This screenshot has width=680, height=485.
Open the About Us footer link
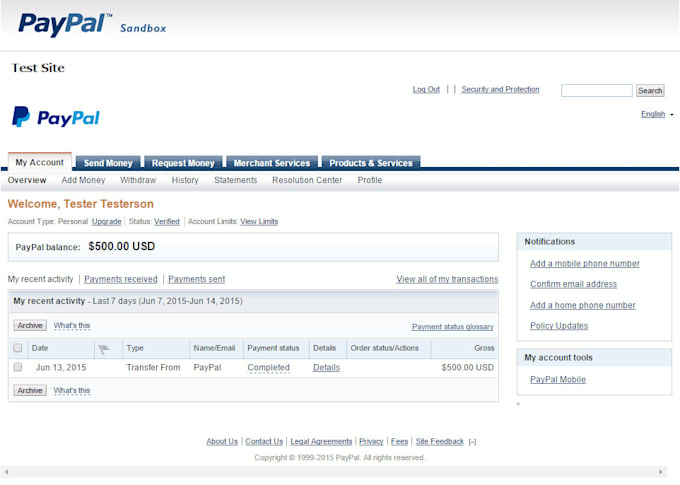point(222,442)
